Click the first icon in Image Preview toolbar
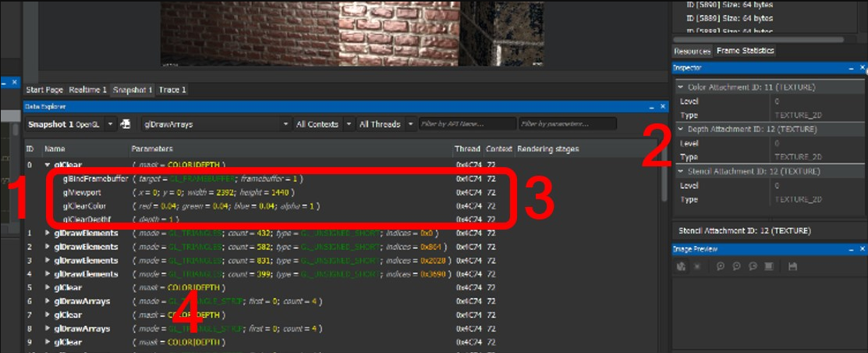This screenshot has height=353, width=868. (x=681, y=266)
